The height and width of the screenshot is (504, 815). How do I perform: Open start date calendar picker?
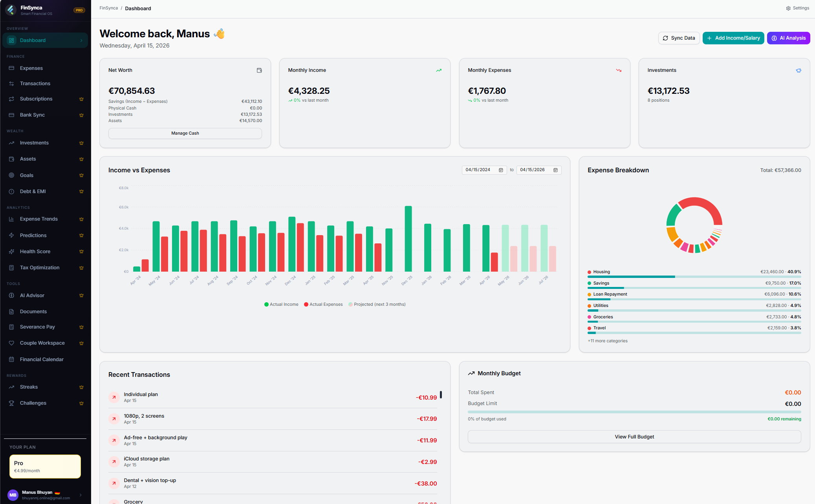click(x=501, y=170)
